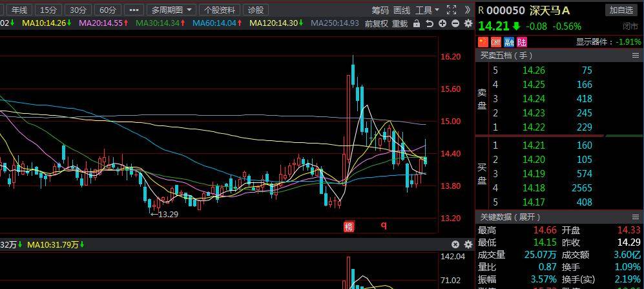Screen dimensions: 644x289
Task: Toggle 前复权 price adjustment
Action: [x=377, y=23]
